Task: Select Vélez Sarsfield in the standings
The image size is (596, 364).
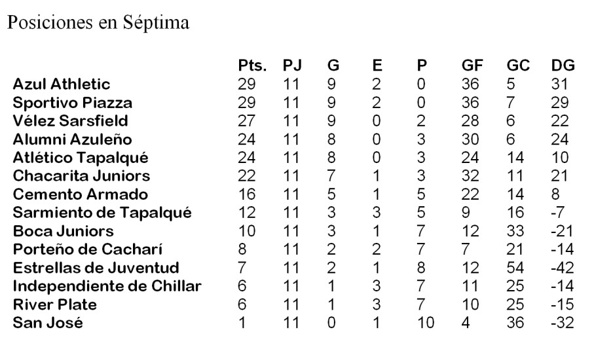Action: [70, 121]
